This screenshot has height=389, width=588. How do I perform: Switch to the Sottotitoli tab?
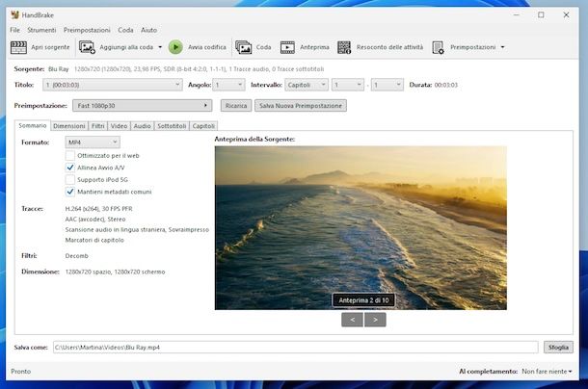(172, 125)
